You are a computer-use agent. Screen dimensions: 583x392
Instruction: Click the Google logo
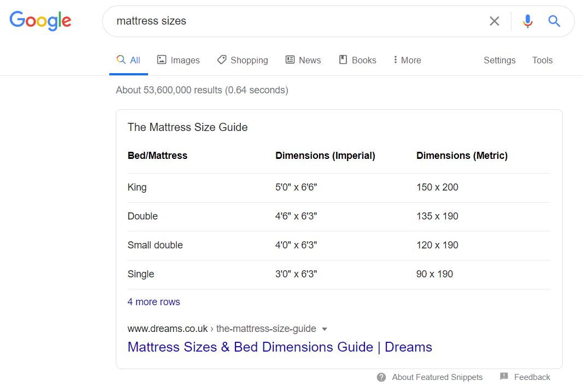coord(40,20)
